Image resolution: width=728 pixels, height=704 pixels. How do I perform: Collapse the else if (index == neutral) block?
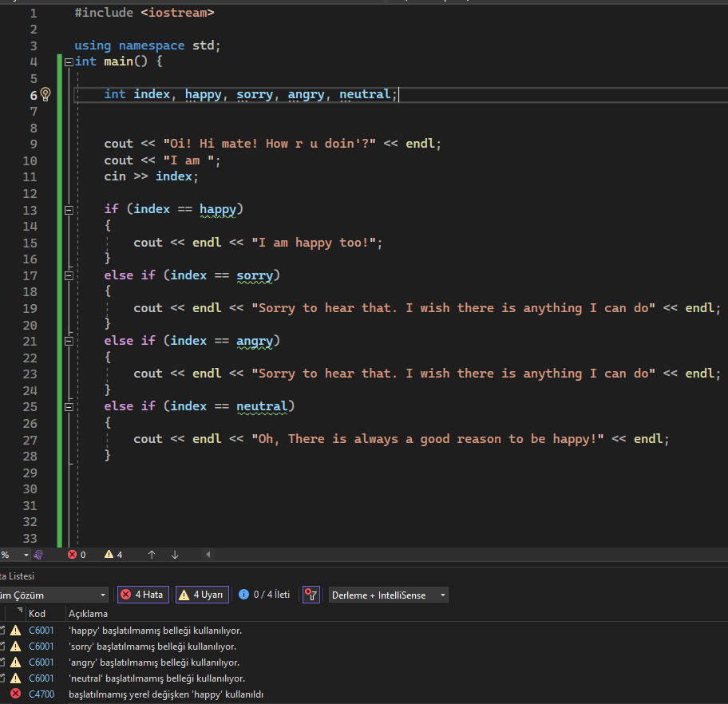click(x=69, y=406)
